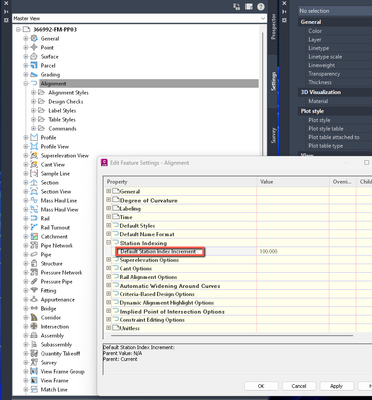Screen dimensions: 372x400
Task: Click the Intersection icon
Action: (x=34, y=326)
